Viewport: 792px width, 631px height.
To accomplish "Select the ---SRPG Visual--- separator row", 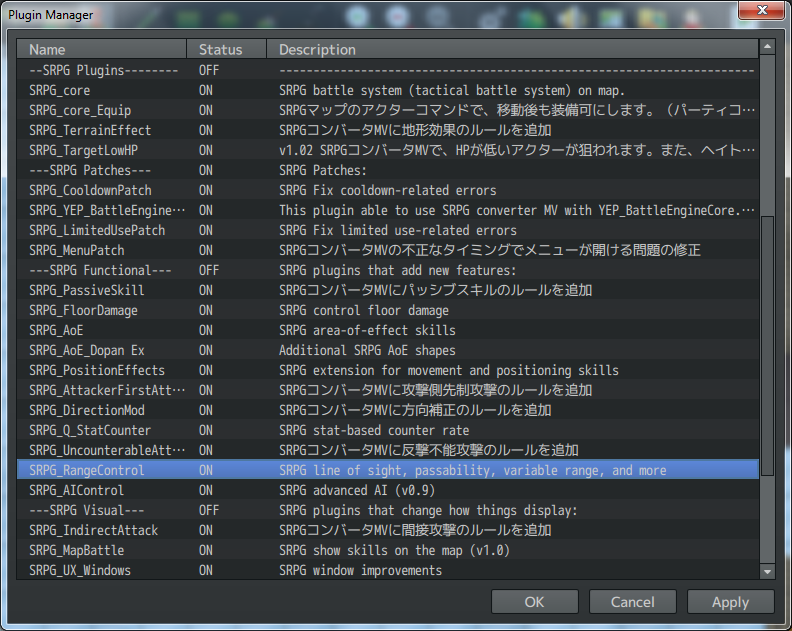I will [x=387, y=510].
